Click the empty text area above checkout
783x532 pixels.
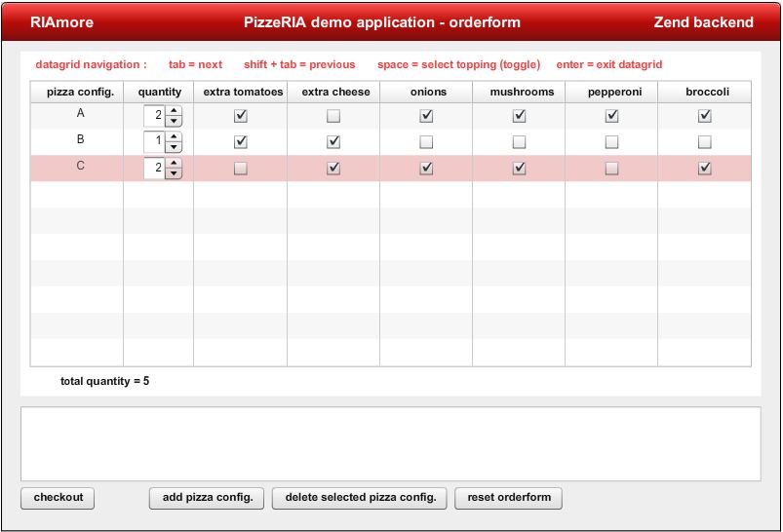point(391,444)
